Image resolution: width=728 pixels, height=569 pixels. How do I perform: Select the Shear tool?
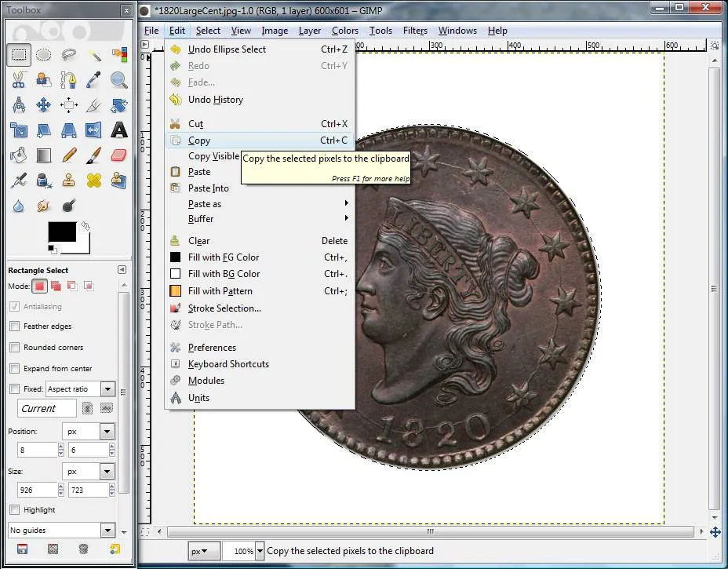point(44,130)
